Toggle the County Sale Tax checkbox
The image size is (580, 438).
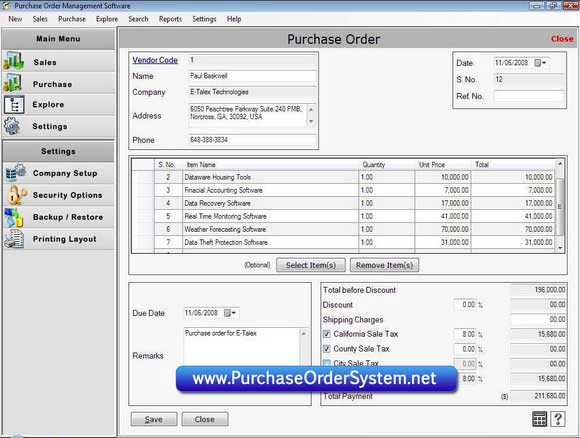click(327, 349)
